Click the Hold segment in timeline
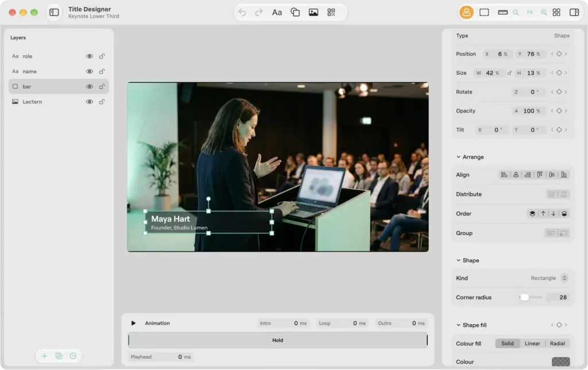 pos(277,340)
